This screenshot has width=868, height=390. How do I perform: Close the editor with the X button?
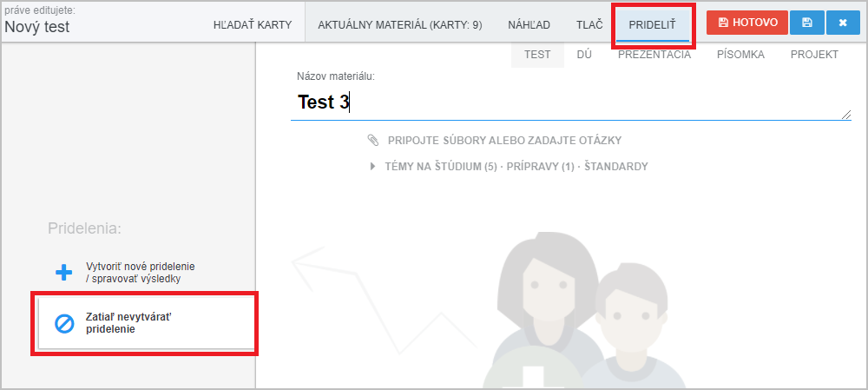843,23
